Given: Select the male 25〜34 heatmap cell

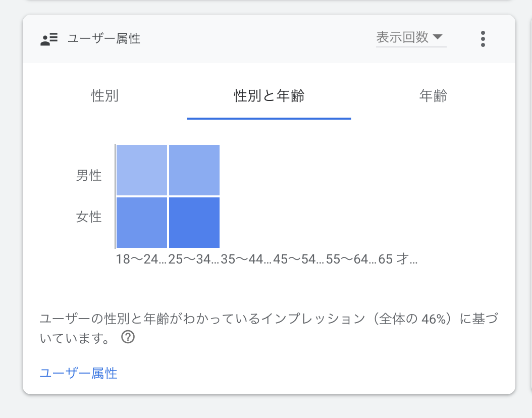Looking at the screenshot, I should pos(194,170).
